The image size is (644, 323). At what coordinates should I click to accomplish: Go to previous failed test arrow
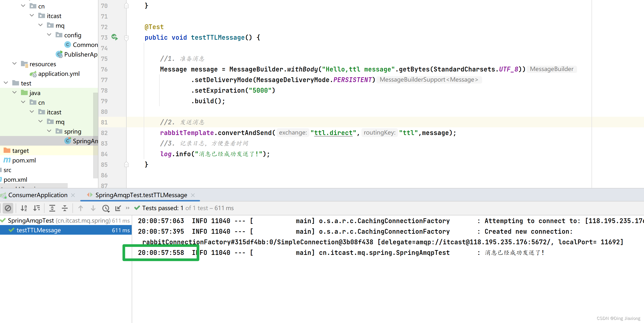[x=80, y=208]
